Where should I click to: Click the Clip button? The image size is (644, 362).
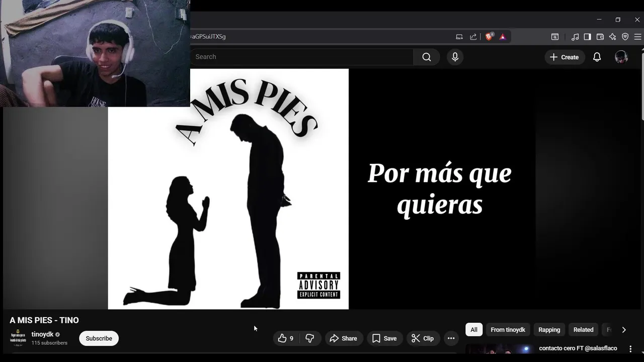(423, 338)
